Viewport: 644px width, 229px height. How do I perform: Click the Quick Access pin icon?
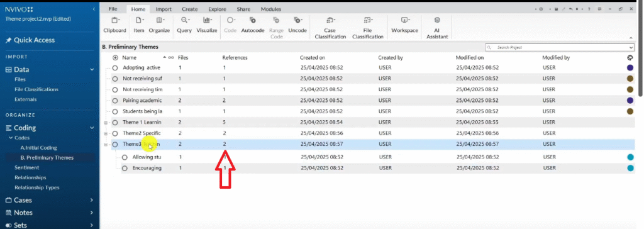coord(8,40)
